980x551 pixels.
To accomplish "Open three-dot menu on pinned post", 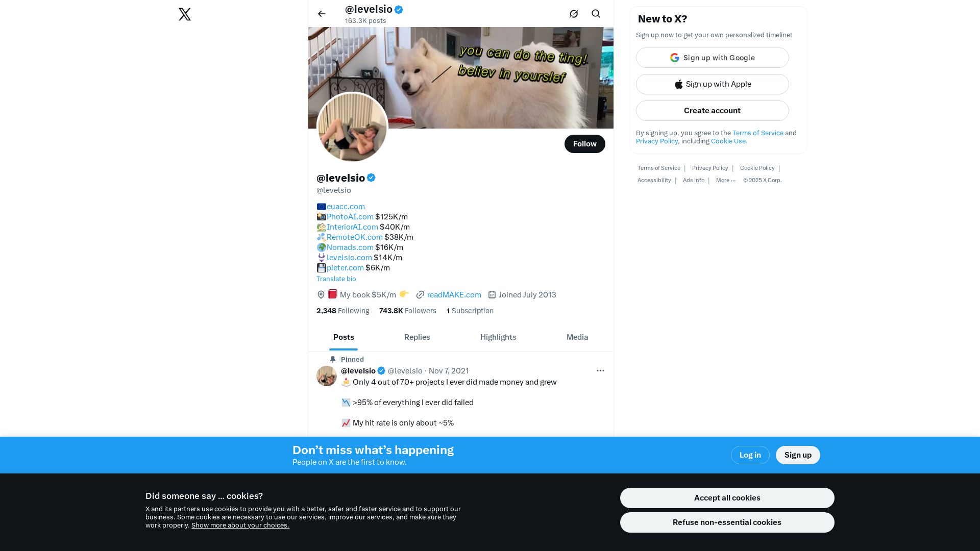I will [600, 371].
